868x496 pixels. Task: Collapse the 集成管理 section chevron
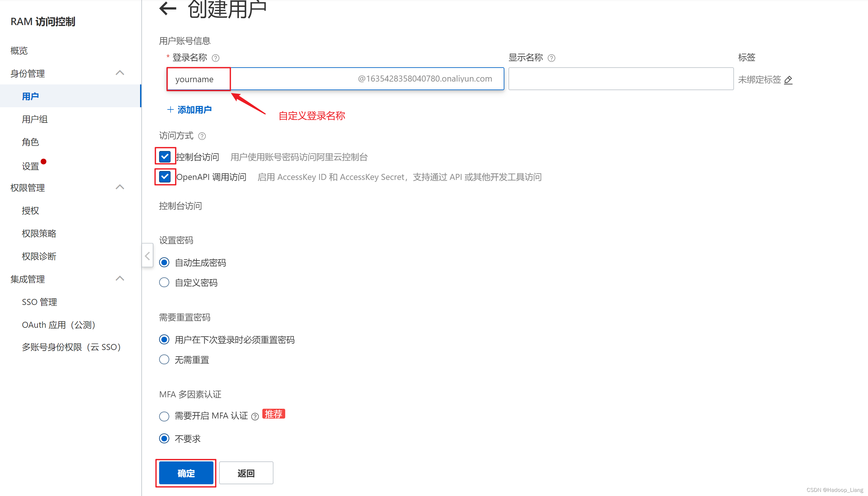[120, 278]
